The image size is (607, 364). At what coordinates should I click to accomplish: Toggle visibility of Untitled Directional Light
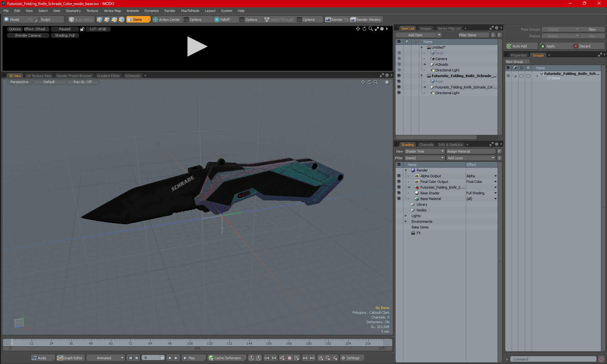click(x=399, y=70)
